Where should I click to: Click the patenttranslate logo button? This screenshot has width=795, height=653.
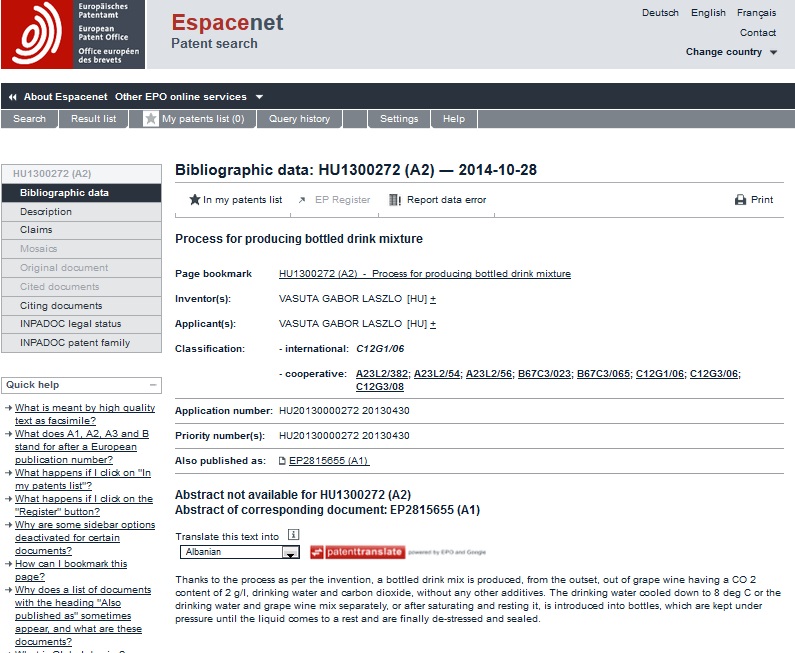(x=358, y=552)
